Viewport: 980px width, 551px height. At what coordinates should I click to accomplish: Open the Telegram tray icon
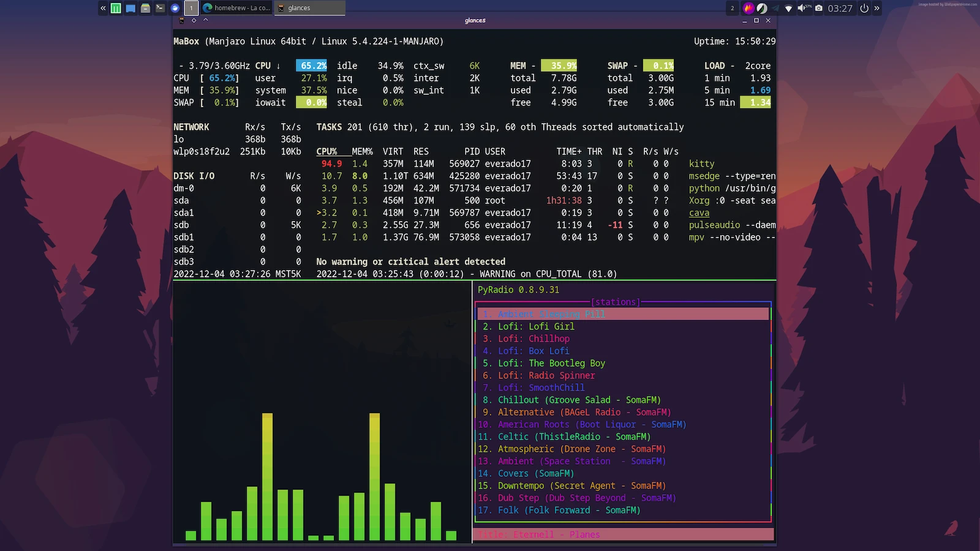[775, 8]
